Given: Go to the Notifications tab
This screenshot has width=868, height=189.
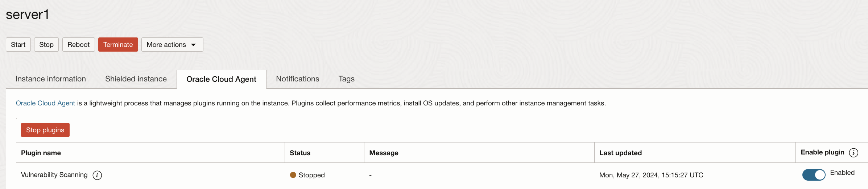Looking at the screenshot, I should [298, 79].
